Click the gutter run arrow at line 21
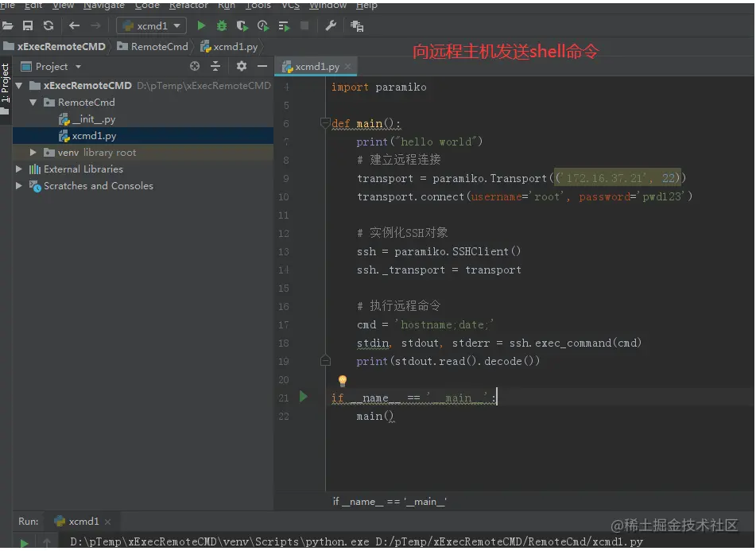The width and height of the screenshot is (756, 551). tap(303, 397)
